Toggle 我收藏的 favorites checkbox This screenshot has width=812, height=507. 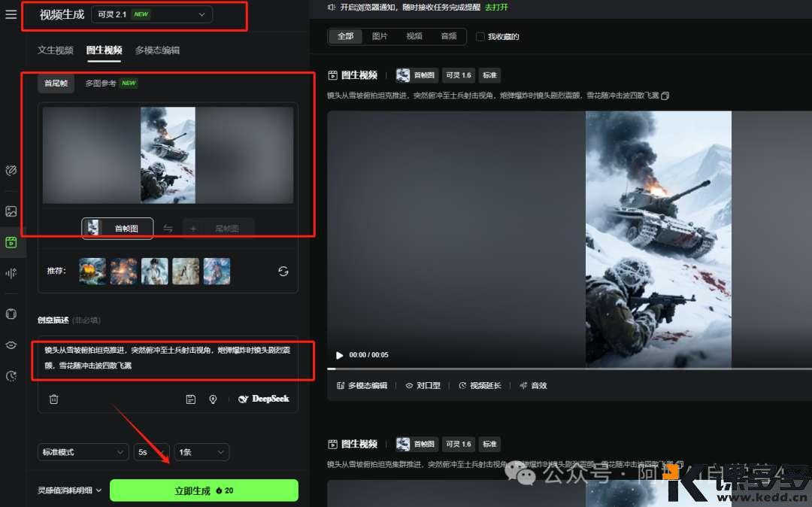(480, 36)
